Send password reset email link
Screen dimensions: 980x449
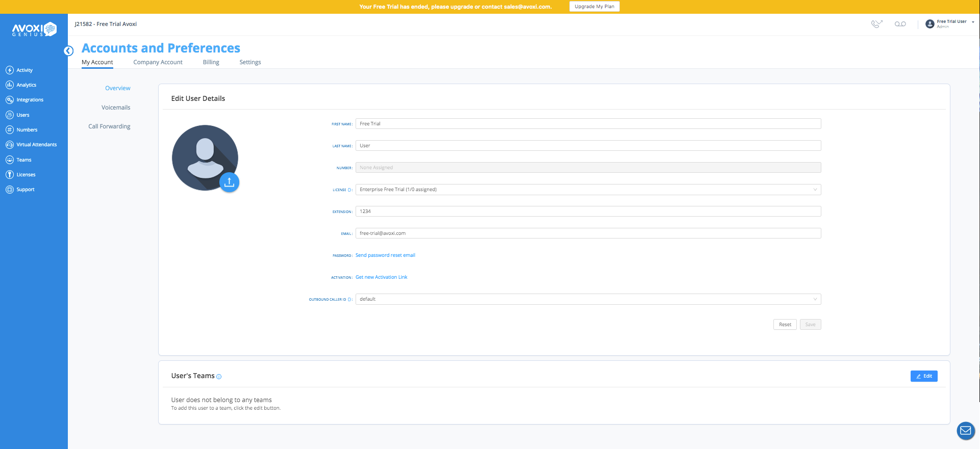(x=385, y=255)
